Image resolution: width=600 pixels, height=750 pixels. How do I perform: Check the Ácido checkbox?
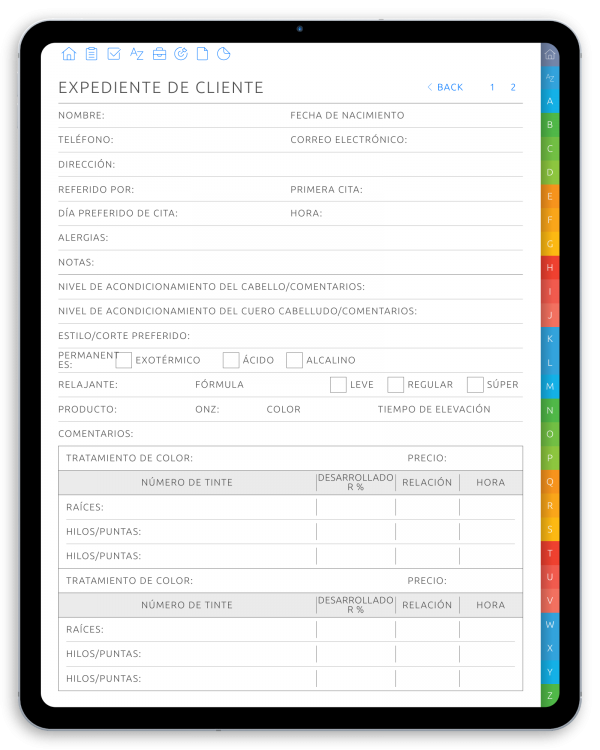coord(231,360)
